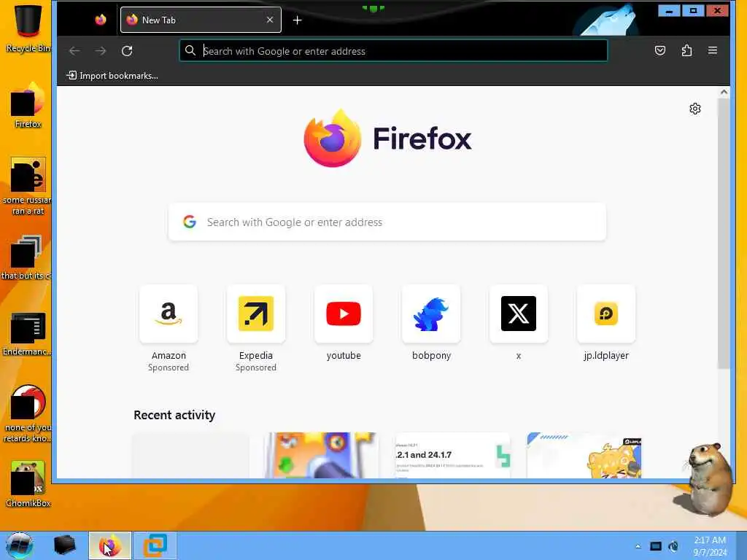The height and width of the screenshot is (560, 747).
Task: Select the Recycle Bin desktop icon
Action: tap(28, 28)
